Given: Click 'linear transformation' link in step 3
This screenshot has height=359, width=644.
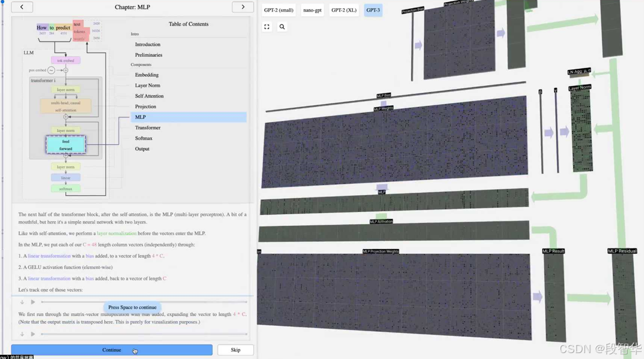Looking at the screenshot, I should (x=49, y=279).
